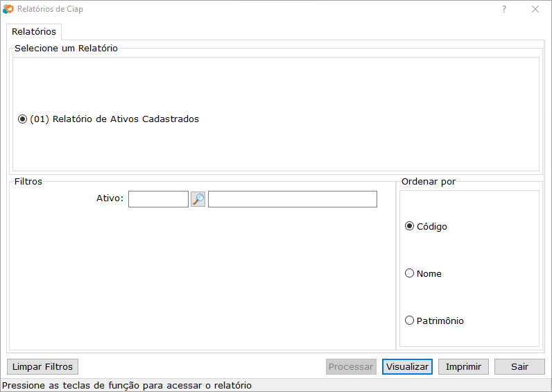Click the Selecione um Relatório group heading
This screenshot has height=392, width=552.
coord(66,49)
